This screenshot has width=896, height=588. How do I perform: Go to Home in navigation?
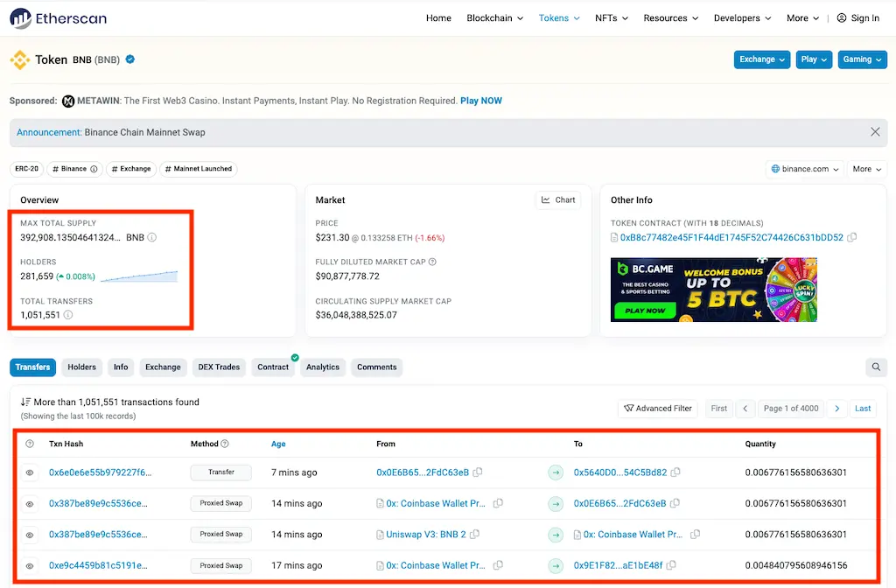pos(438,18)
